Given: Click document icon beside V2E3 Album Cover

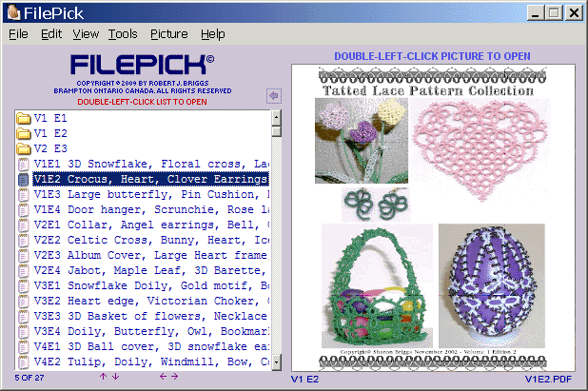Looking at the screenshot, I should click(23, 256).
